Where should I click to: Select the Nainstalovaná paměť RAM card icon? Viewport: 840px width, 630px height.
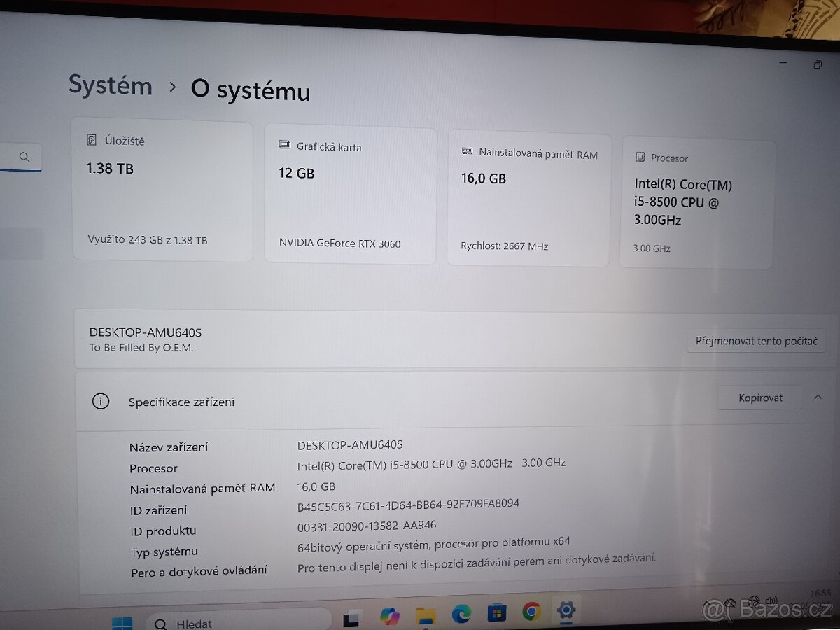(x=468, y=150)
